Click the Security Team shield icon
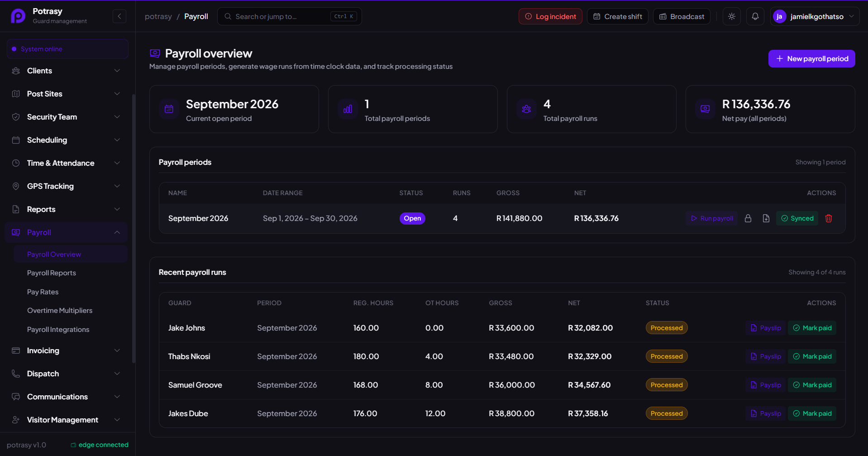The height and width of the screenshot is (456, 868). click(x=16, y=117)
